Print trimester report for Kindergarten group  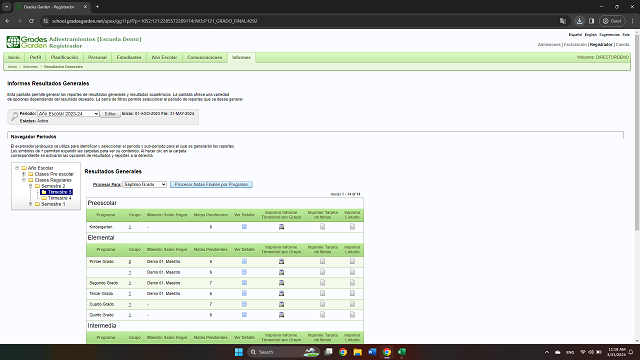281,227
